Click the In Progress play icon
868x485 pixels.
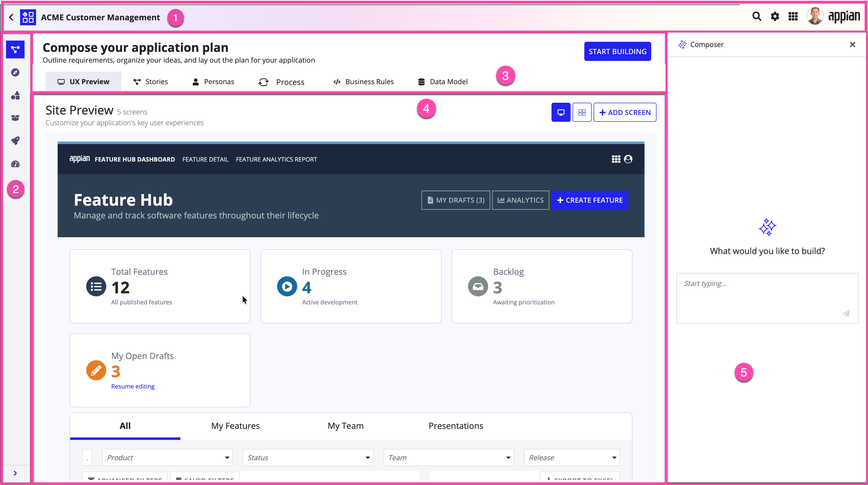[287, 286]
